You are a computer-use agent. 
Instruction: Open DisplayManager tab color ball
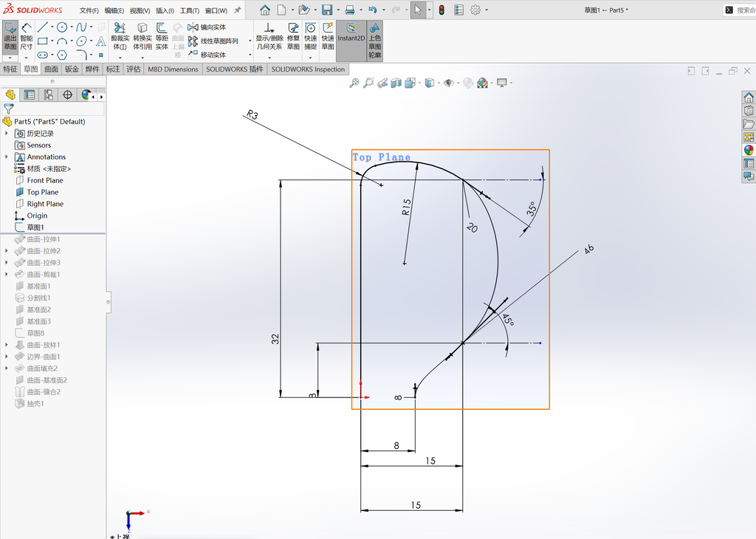click(86, 95)
